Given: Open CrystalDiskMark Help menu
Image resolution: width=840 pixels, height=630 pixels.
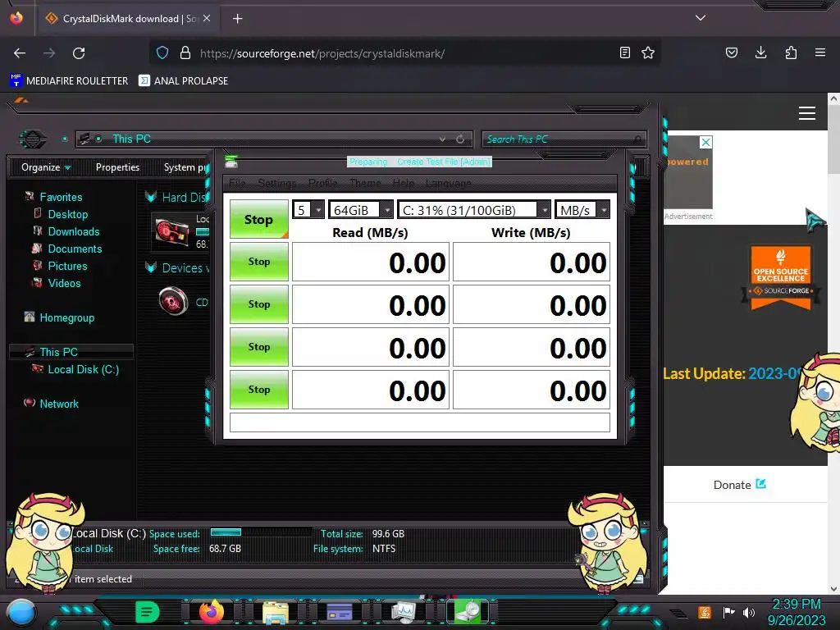Looking at the screenshot, I should click(x=404, y=183).
